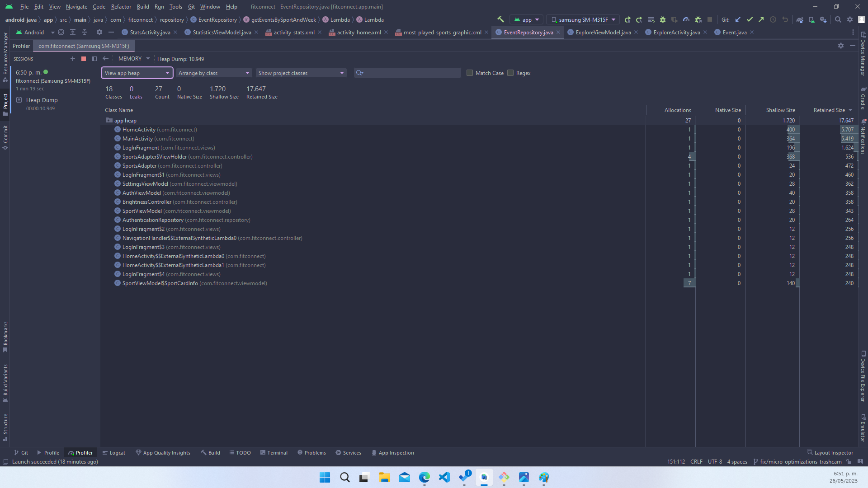Toggle the sessions pane collapse icon
This screenshot has height=488, width=868.
(94, 59)
